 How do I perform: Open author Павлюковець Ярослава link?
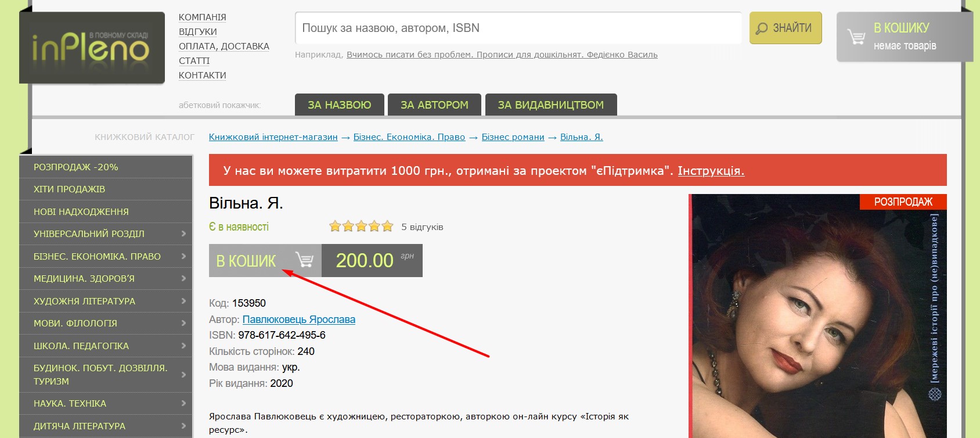(299, 319)
